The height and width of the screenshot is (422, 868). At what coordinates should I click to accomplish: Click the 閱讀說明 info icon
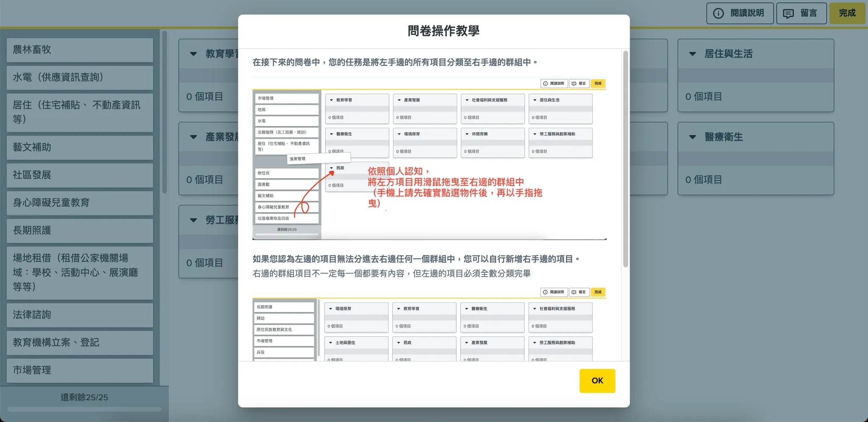point(718,13)
